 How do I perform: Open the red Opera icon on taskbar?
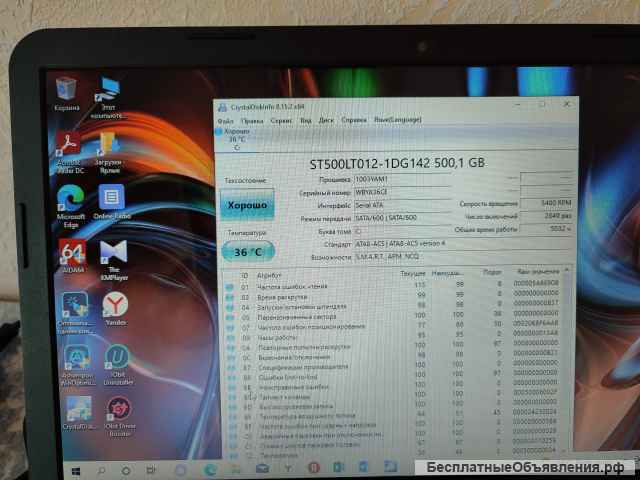click(x=313, y=468)
